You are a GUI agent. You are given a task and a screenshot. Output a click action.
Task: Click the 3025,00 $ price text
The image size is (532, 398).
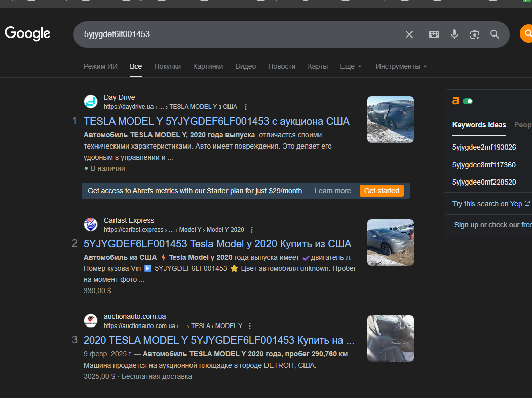pos(99,376)
